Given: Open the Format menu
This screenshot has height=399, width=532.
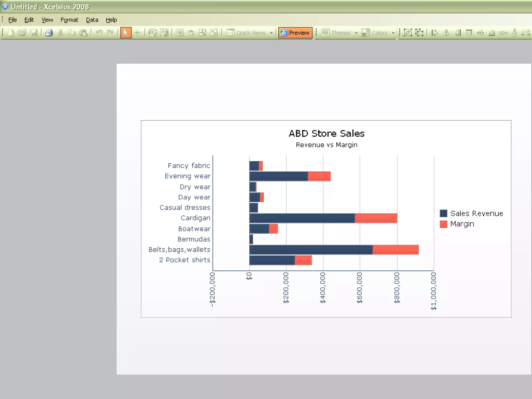Looking at the screenshot, I should pyautogui.click(x=69, y=20).
